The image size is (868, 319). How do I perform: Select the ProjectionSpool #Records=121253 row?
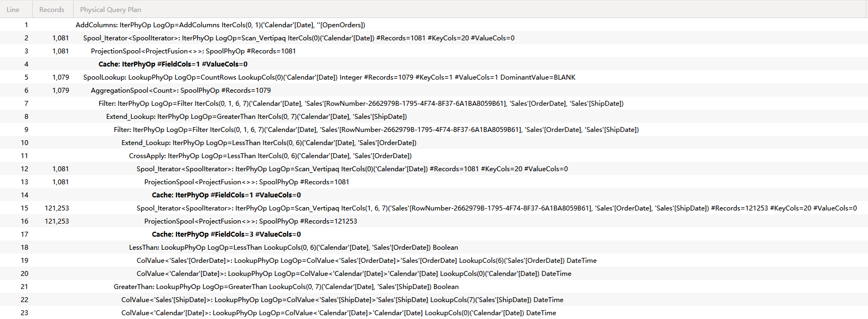pos(434,221)
